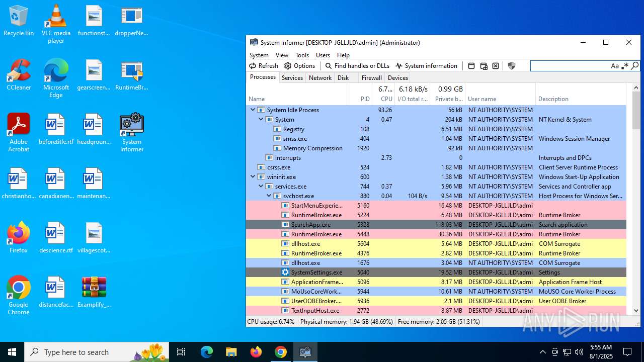The image size is (644, 362).
Task: Switch to the Network tab
Action: (320, 78)
